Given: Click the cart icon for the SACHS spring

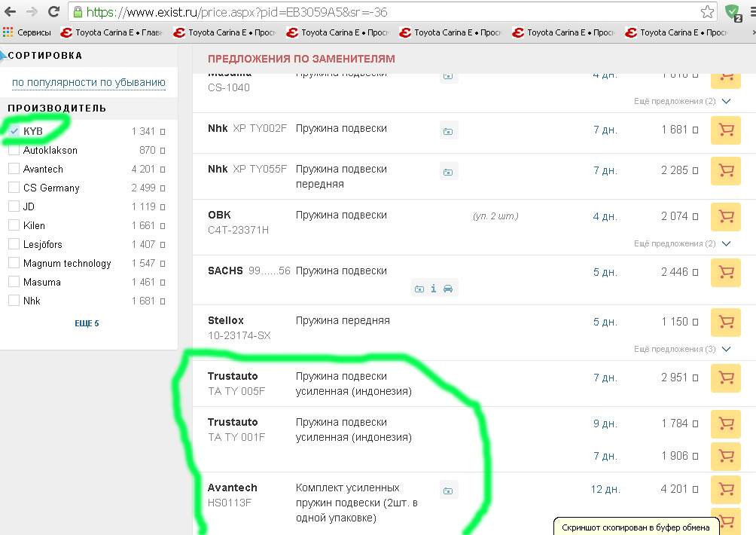Looking at the screenshot, I should 726,272.
